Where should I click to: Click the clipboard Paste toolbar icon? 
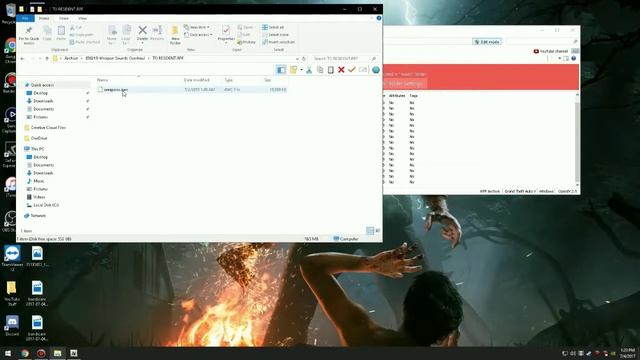pyautogui.click(x=331, y=70)
